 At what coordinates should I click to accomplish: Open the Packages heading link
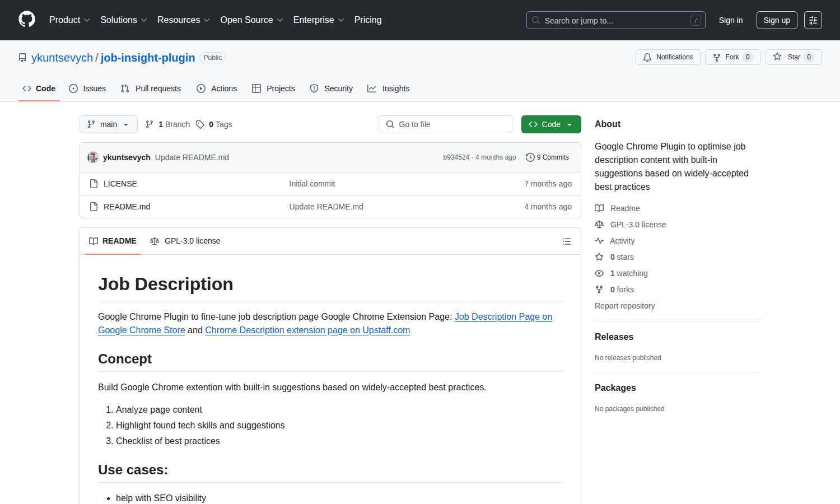coord(615,388)
